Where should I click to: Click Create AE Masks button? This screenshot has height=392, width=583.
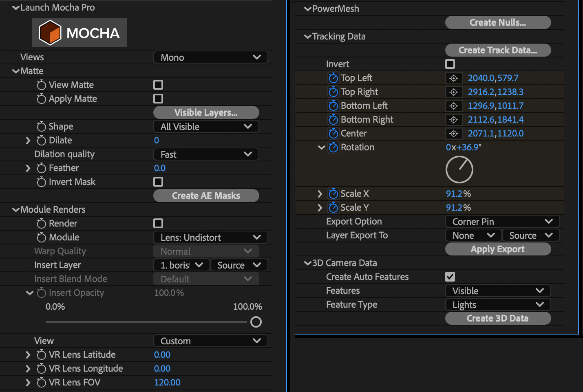[206, 196]
